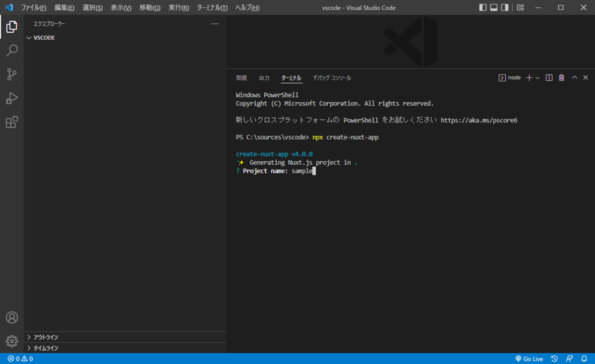Click the Project name input in terminal

[303, 171]
